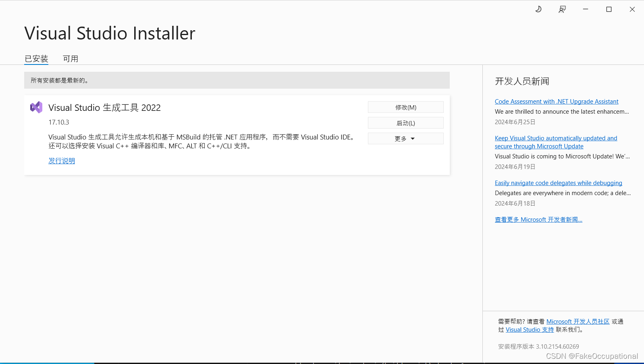Maximize the installer window
Screen dimensions: 644x364
[x=609, y=9]
